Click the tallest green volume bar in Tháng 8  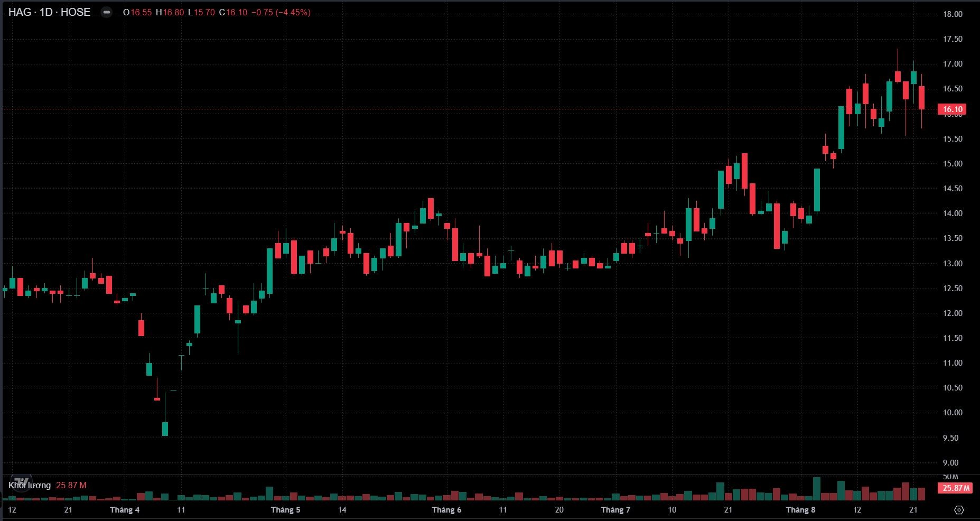816,489
